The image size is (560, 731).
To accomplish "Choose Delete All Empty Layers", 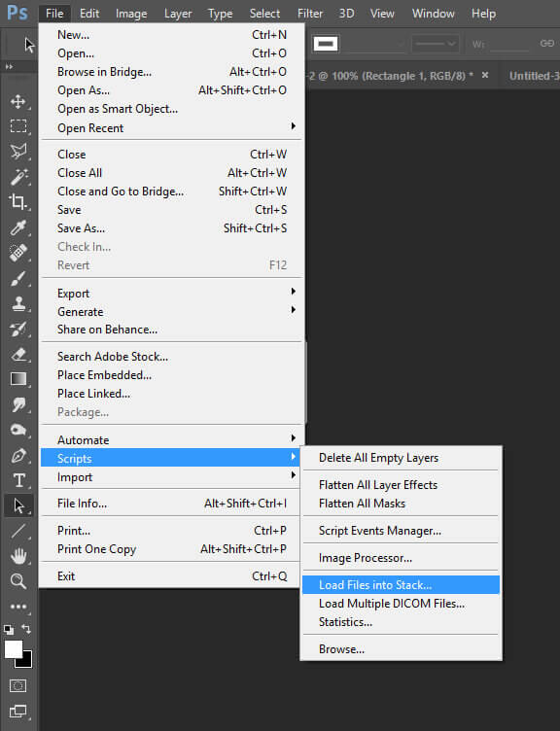I will click(401, 458).
